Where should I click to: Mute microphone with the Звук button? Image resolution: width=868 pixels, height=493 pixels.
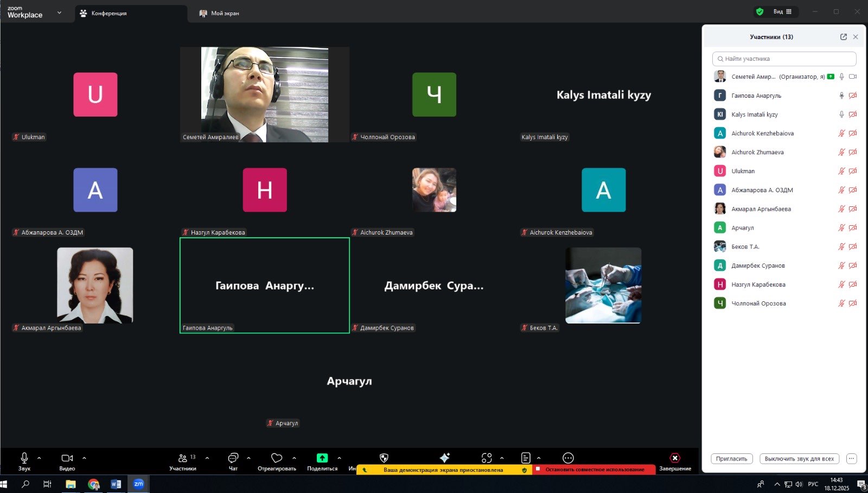pyautogui.click(x=24, y=458)
